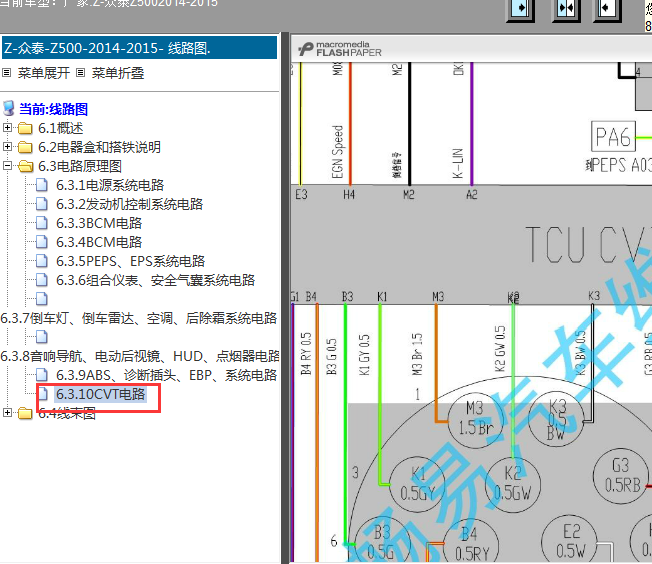Click the TCU CVT module label
Image resolution: width=652 pixels, height=564 pixels.
point(588,245)
